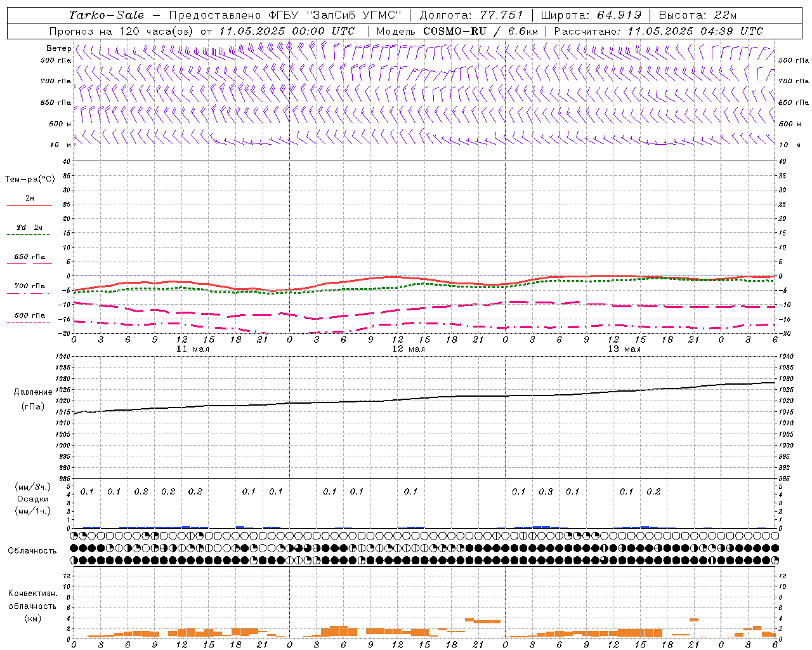This screenshot has width=812, height=650.
Task: Click the 'Высота: 22м' elevation text
Action: pyautogui.click(x=697, y=15)
